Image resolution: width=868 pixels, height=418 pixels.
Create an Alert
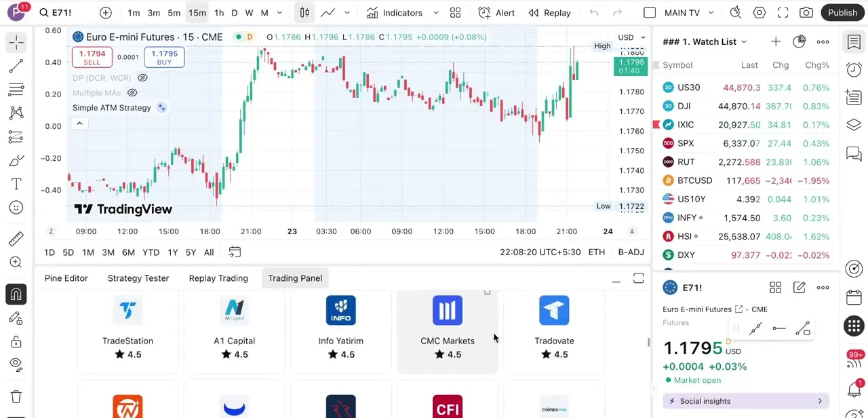click(496, 13)
